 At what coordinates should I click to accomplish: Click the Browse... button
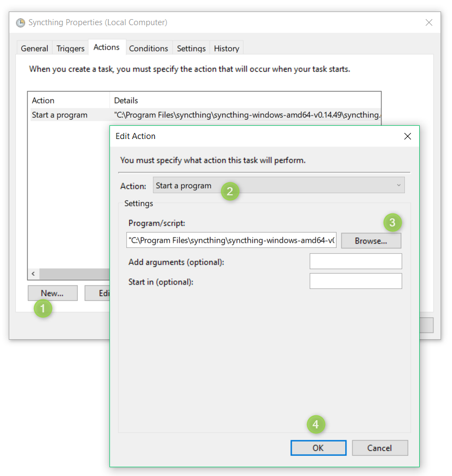371,241
